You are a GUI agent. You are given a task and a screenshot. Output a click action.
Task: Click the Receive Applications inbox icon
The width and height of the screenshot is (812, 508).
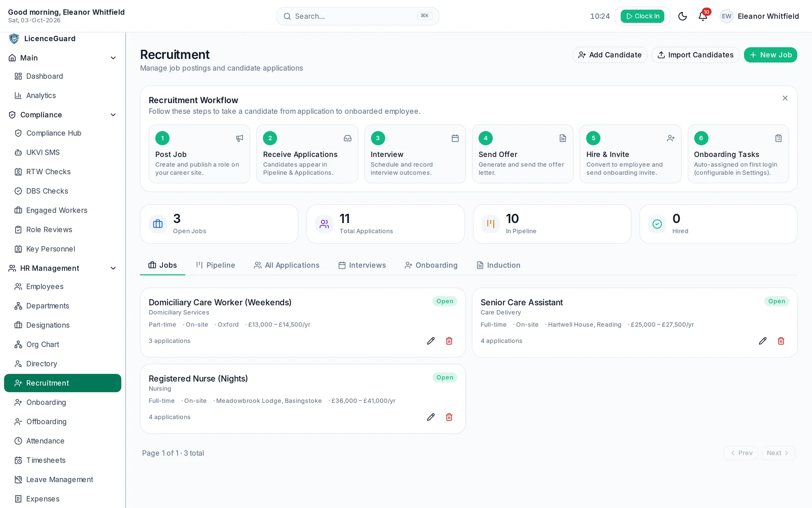coord(348,138)
